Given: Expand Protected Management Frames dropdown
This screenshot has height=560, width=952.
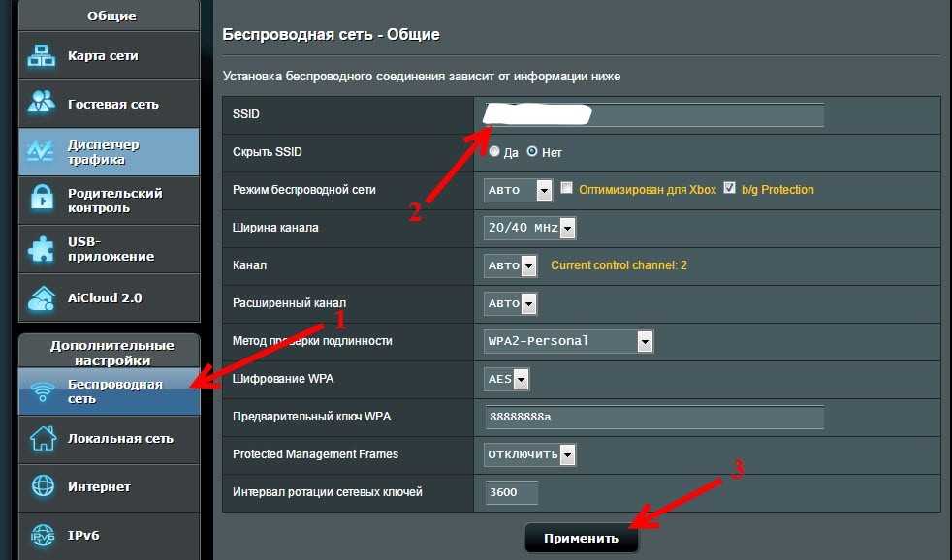Looking at the screenshot, I should (x=529, y=454).
